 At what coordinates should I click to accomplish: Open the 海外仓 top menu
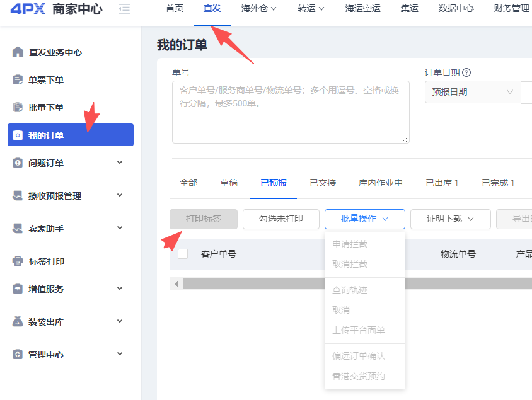point(258,8)
